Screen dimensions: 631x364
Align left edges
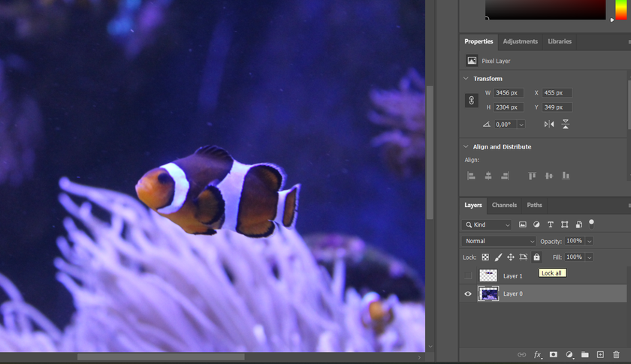click(x=471, y=176)
